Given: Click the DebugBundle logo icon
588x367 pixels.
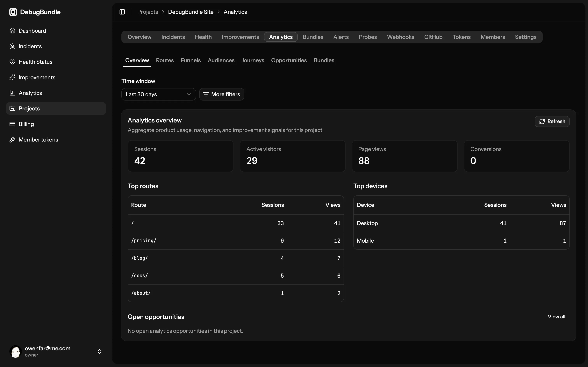Looking at the screenshot, I should pyautogui.click(x=13, y=12).
